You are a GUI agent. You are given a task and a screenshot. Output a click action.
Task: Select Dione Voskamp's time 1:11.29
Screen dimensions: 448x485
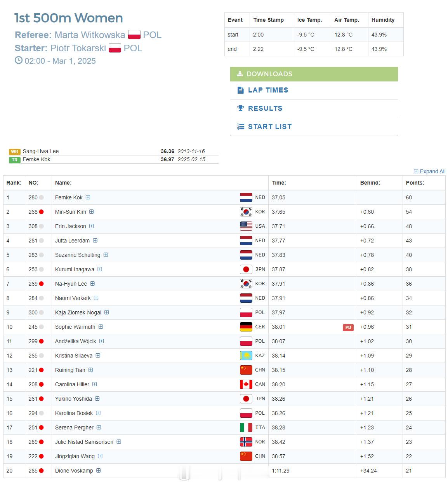pyautogui.click(x=281, y=471)
